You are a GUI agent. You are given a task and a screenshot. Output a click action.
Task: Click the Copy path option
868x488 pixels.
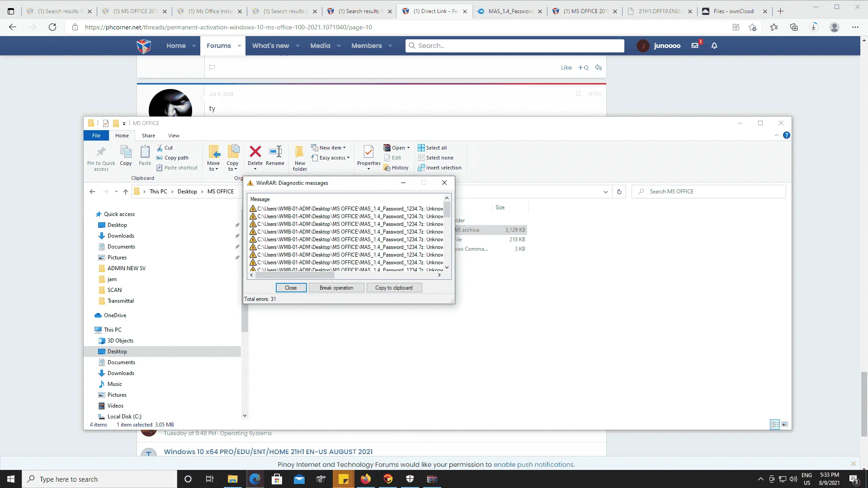point(172,158)
